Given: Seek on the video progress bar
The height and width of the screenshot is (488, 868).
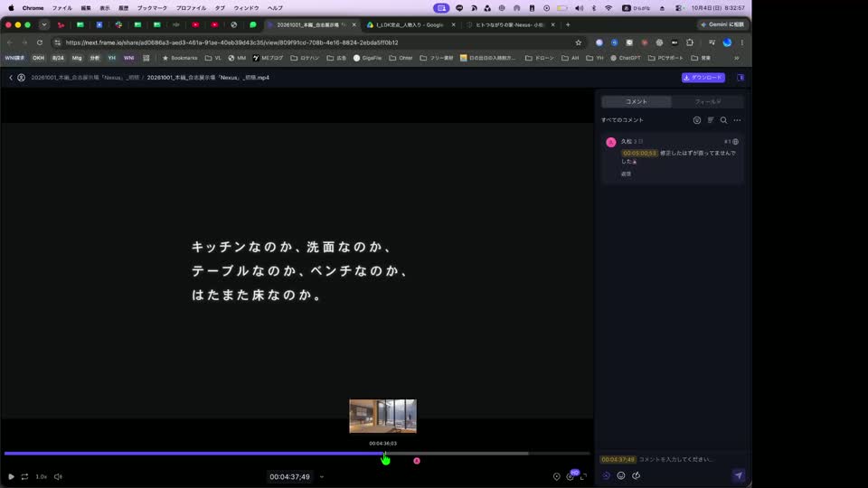Looking at the screenshot, I should coord(297,453).
